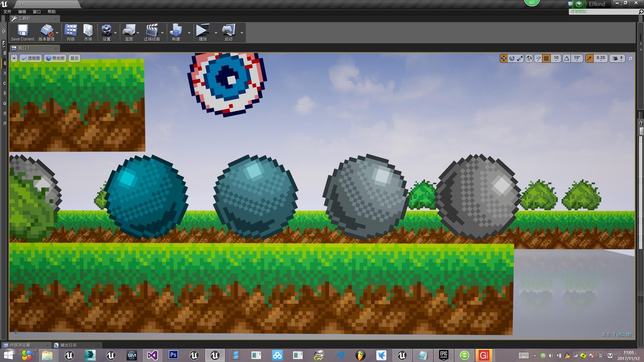Switch to Visual Studio on taskbar
The height and width of the screenshot is (362, 644).
(152, 355)
